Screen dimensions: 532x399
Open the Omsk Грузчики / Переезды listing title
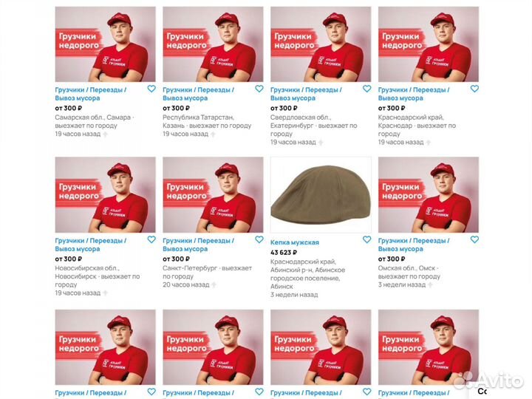pyautogui.click(x=414, y=245)
